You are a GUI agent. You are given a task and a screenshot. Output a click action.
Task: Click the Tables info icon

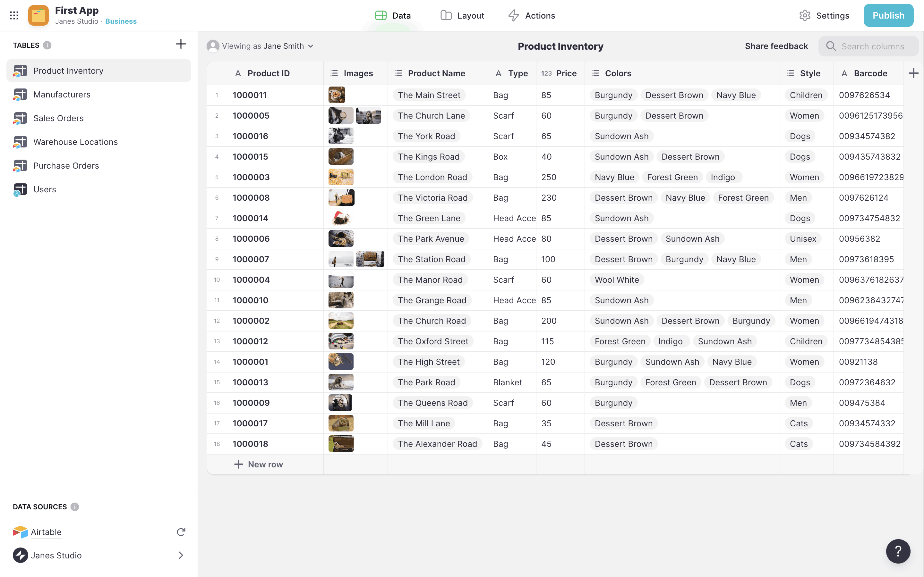(47, 45)
